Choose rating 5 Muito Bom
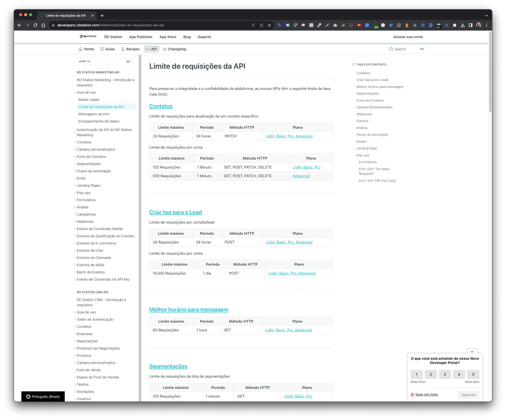The height and width of the screenshot is (420, 506). (x=473, y=374)
